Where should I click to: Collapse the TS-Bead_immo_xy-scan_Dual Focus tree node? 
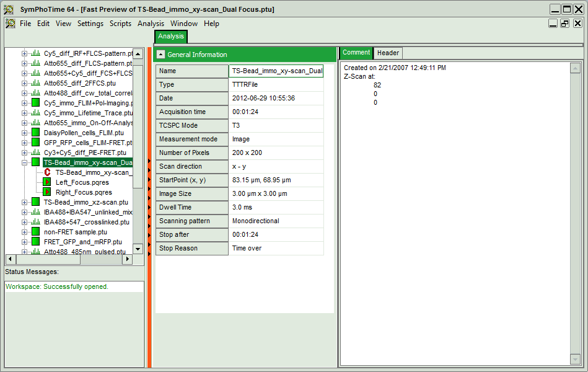25,162
